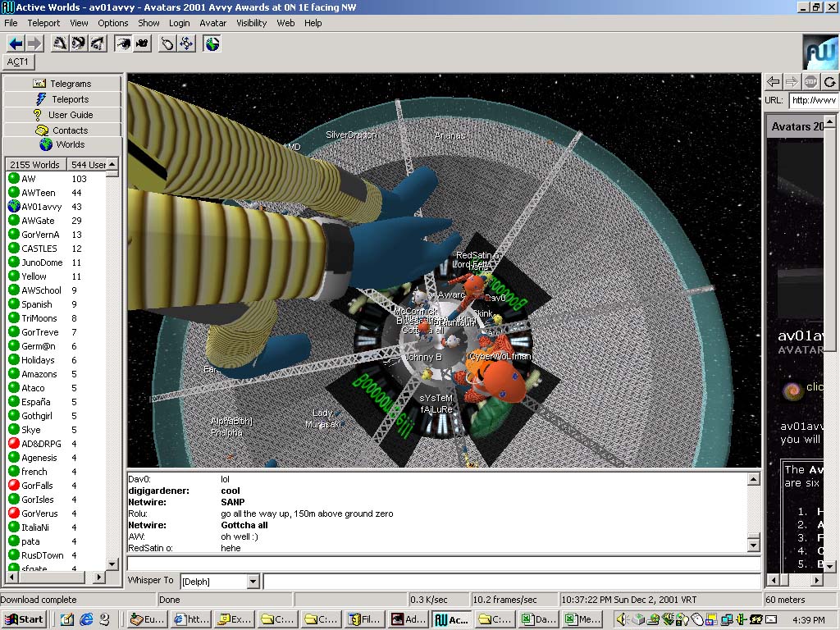
Task: Open the Teleport menu
Action: (x=43, y=23)
